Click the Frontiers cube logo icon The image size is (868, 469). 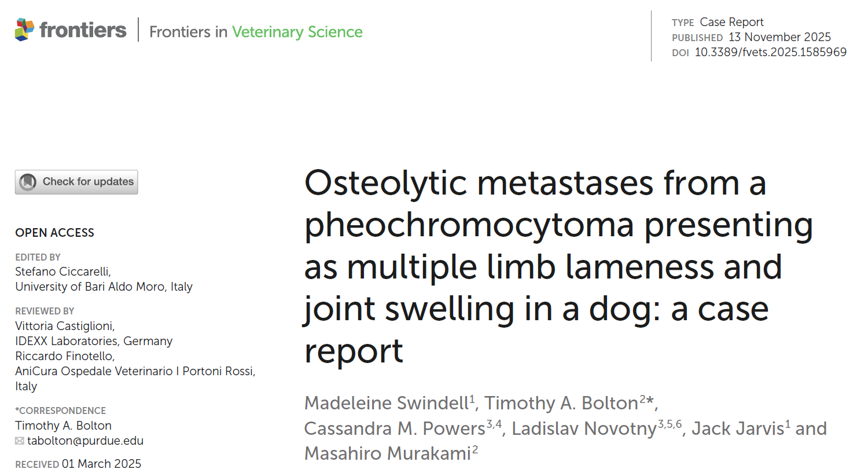click(25, 30)
